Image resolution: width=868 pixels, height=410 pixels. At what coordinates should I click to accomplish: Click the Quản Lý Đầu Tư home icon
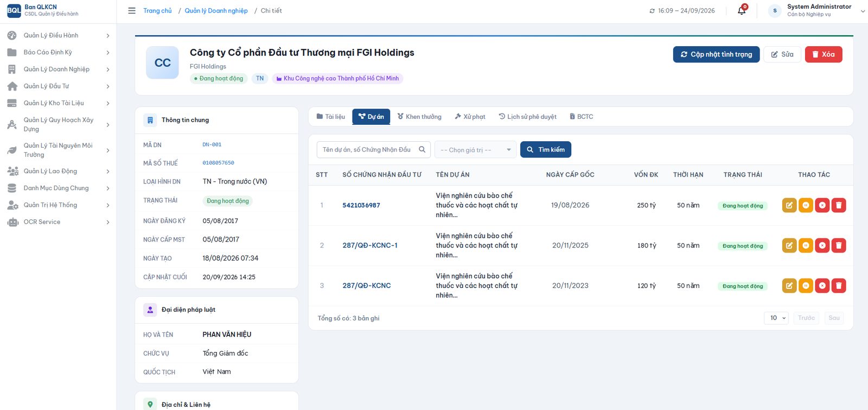click(12, 86)
